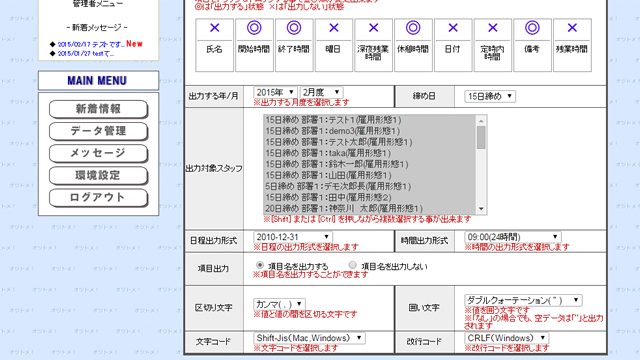Image resolution: width=640 pixels, height=360 pixels.
Task: Open 環境設定 from the main menu
Action: 98,176
